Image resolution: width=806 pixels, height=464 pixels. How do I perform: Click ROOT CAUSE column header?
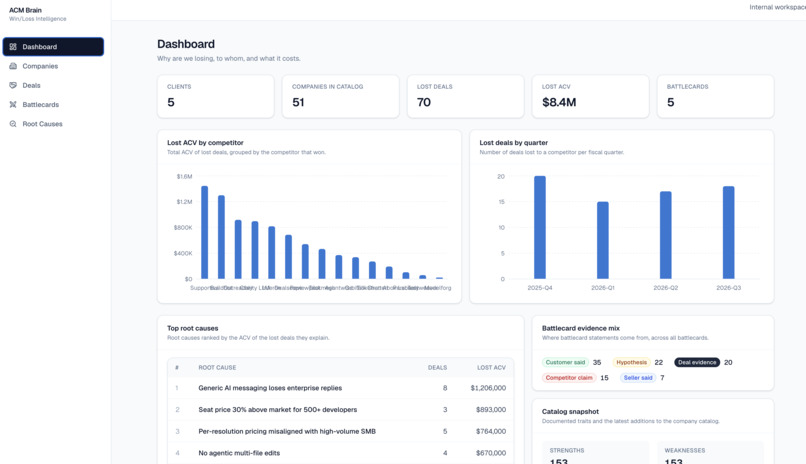tap(217, 367)
